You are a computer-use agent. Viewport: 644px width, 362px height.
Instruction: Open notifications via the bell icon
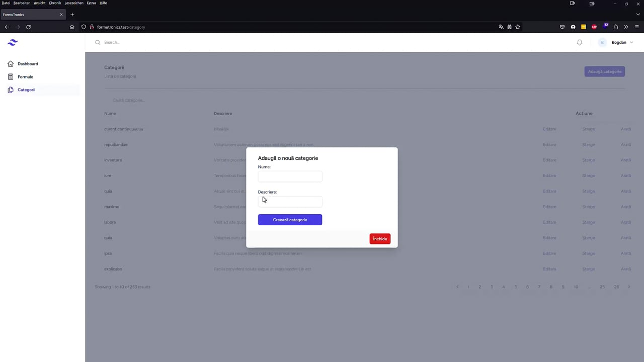coord(580,42)
